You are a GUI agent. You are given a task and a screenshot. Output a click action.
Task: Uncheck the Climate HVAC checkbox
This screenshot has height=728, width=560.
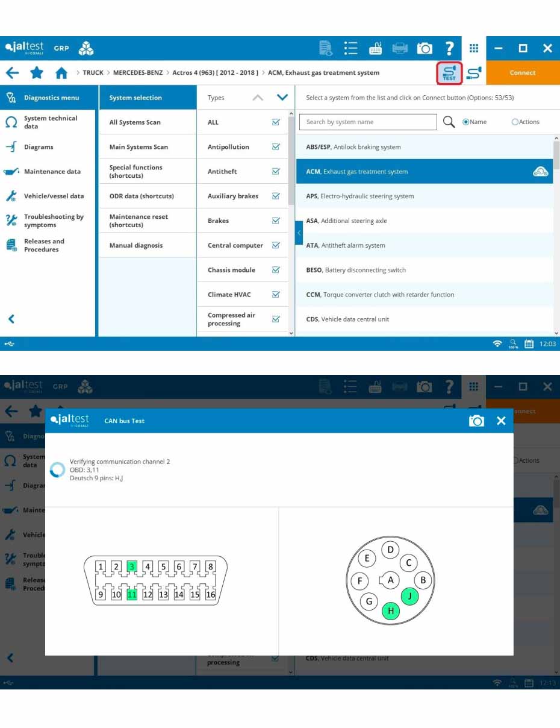click(276, 295)
